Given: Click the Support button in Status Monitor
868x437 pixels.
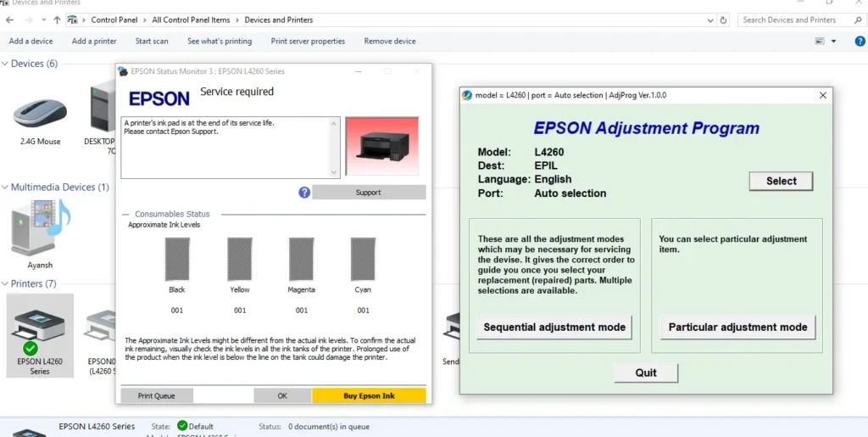Looking at the screenshot, I should click(369, 192).
